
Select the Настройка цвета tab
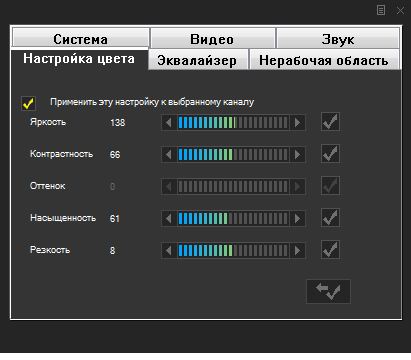click(79, 59)
